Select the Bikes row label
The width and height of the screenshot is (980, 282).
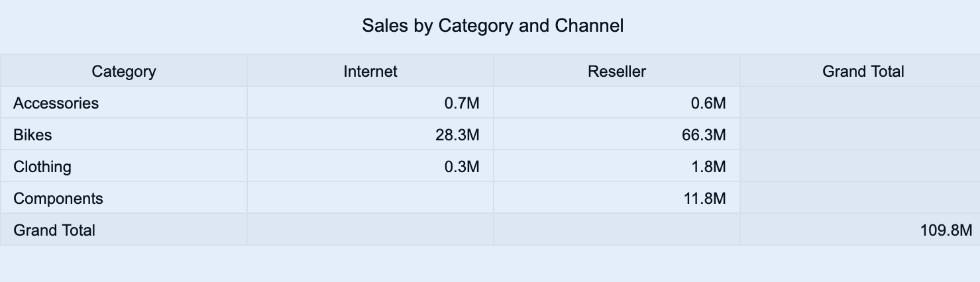point(32,135)
